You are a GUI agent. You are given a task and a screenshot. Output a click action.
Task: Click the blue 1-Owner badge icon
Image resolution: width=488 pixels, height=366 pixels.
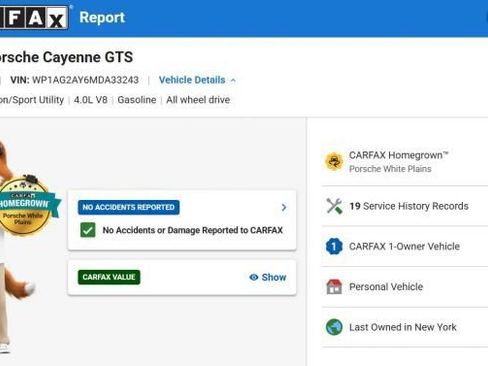[334, 247]
